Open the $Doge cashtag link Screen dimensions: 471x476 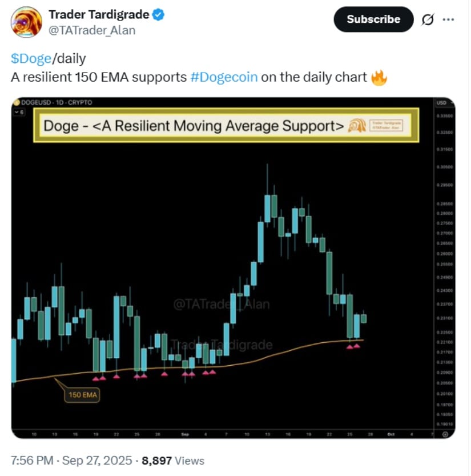31,58
